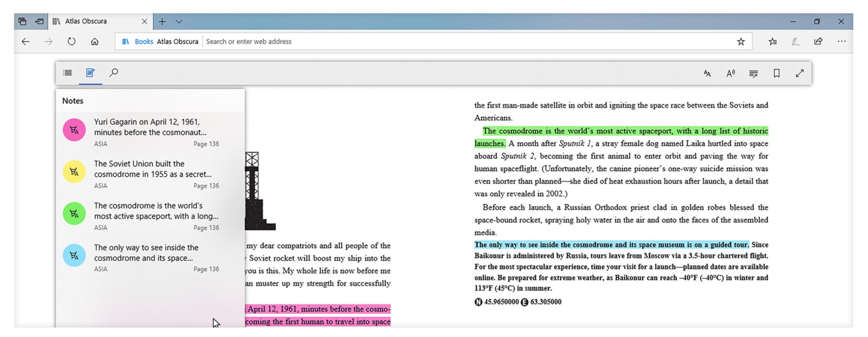Click the Add notes pen icon
The width and height of the screenshot is (868, 337).
click(x=795, y=42)
